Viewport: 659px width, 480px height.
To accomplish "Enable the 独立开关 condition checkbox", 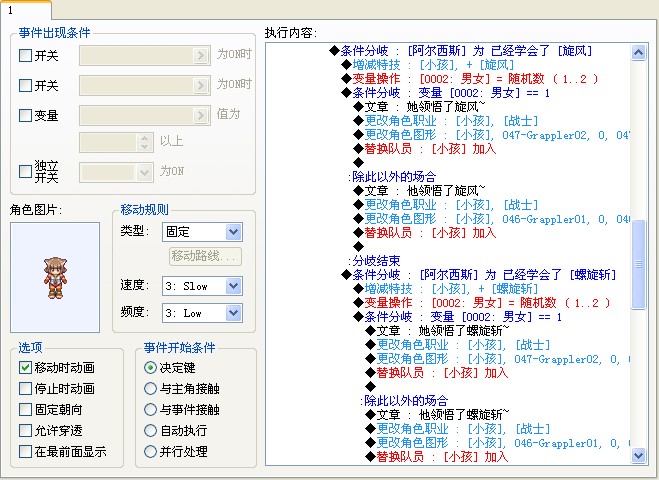I will click(26, 171).
